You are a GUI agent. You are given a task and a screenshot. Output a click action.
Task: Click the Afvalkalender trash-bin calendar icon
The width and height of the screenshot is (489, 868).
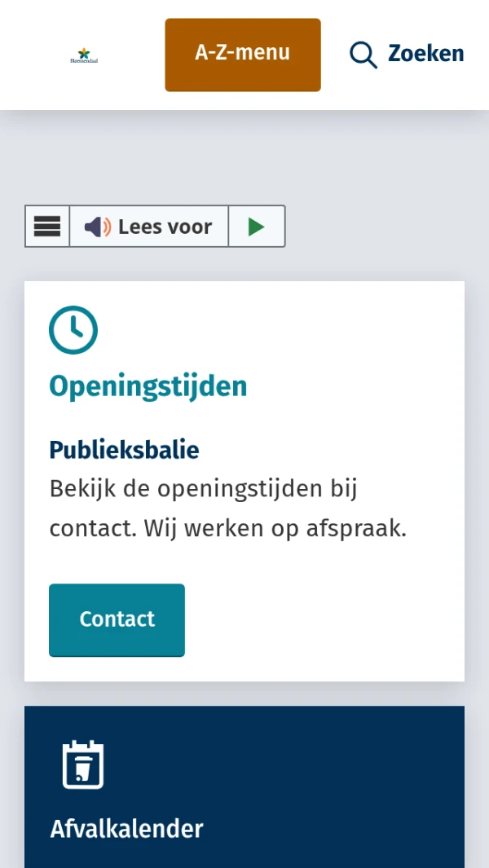(81, 764)
